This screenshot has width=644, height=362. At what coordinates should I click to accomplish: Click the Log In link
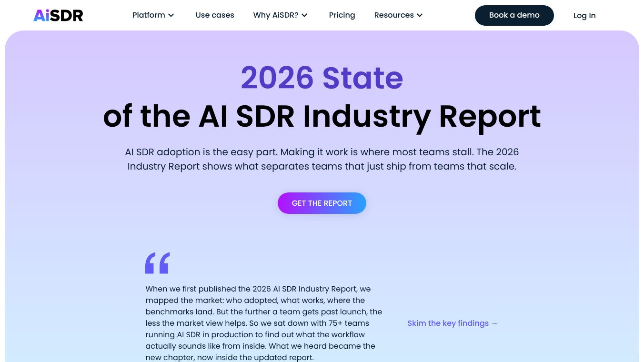pyautogui.click(x=584, y=15)
